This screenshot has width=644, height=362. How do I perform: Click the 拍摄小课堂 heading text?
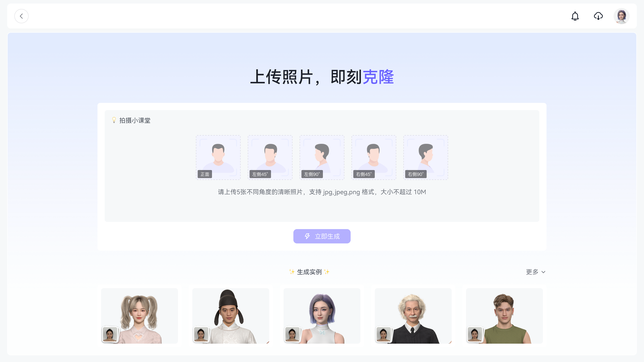[x=135, y=121]
